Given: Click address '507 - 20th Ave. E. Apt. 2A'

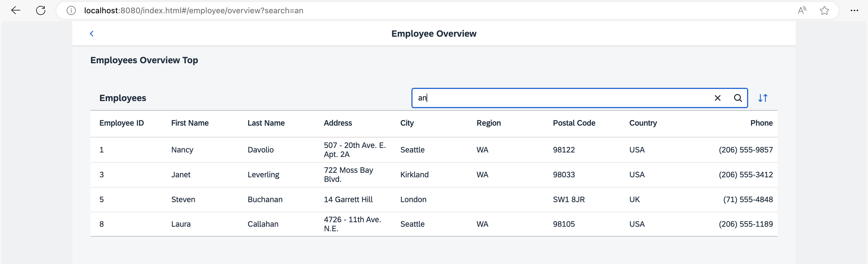Looking at the screenshot, I should click(355, 150).
